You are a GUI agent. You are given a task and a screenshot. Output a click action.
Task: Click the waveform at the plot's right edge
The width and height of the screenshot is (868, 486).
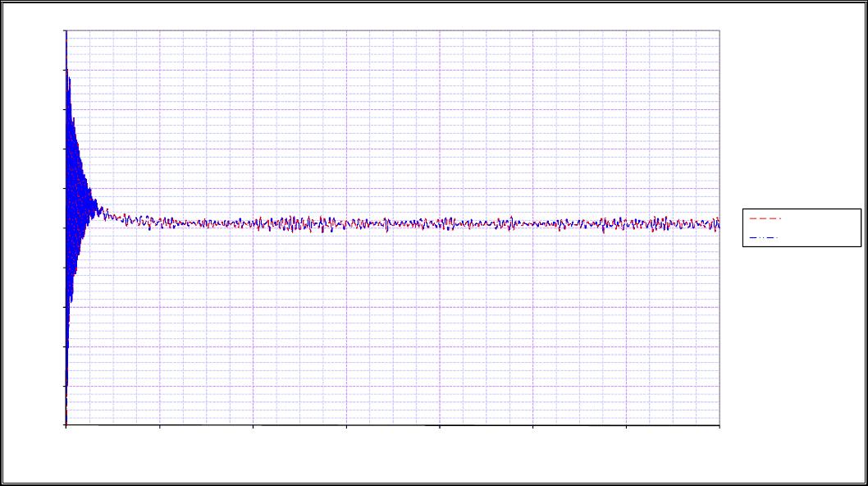[x=718, y=223]
